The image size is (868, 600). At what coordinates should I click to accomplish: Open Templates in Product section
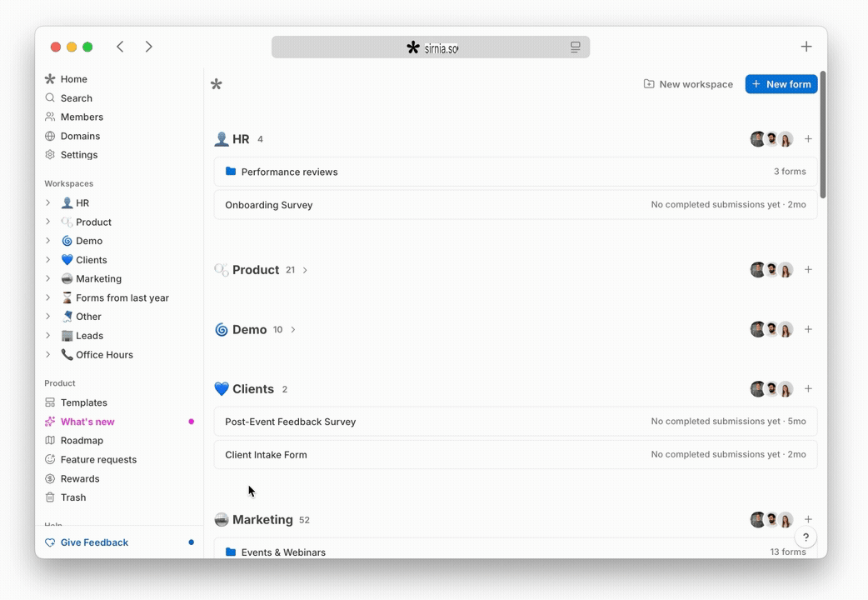point(83,402)
